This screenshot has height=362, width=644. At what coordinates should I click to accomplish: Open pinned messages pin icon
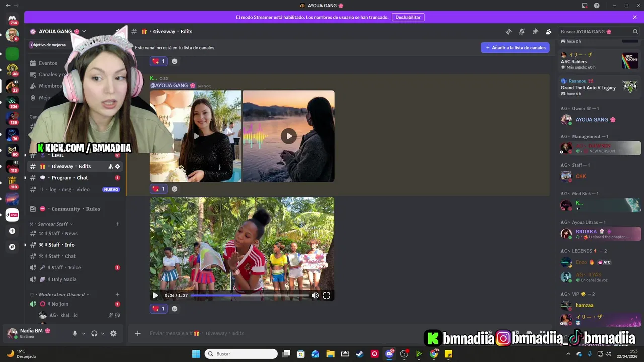[535, 31]
